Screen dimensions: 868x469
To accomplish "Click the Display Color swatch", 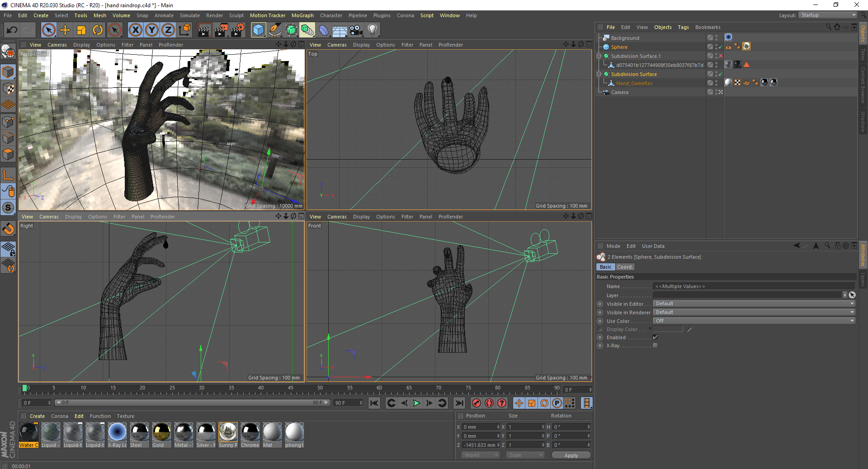I will [x=668, y=329].
